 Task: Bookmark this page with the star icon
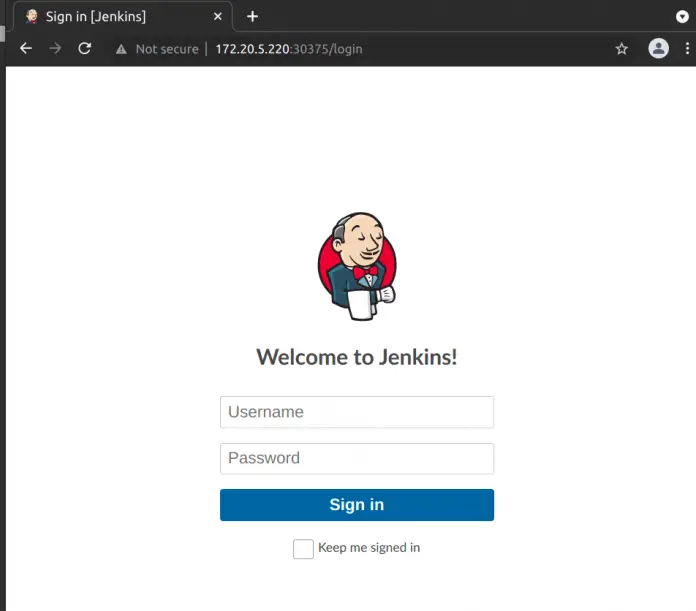coord(621,48)
